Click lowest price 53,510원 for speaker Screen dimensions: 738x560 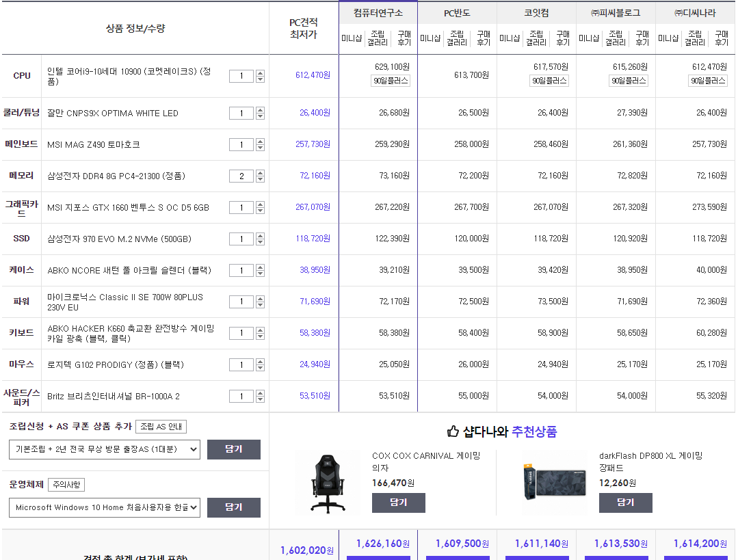click(315, 396)
